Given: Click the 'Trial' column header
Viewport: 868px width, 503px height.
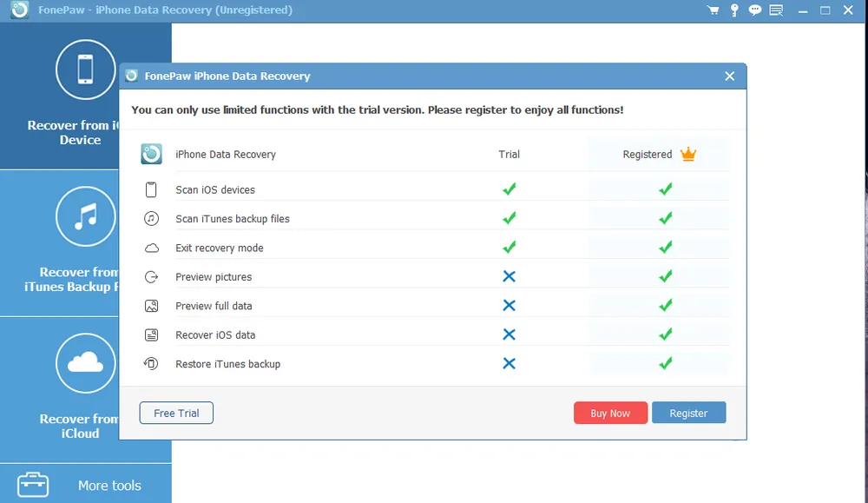Looking at the screenshot, I should [510, 154].
